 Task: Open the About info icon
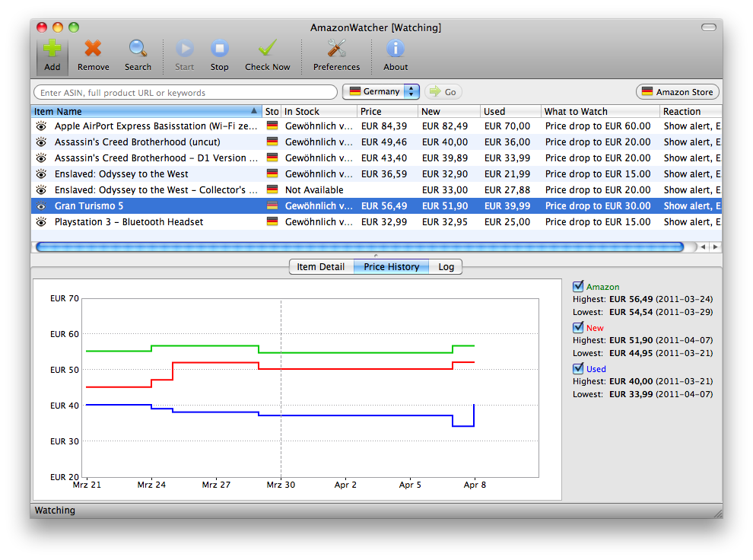(396, 49)
